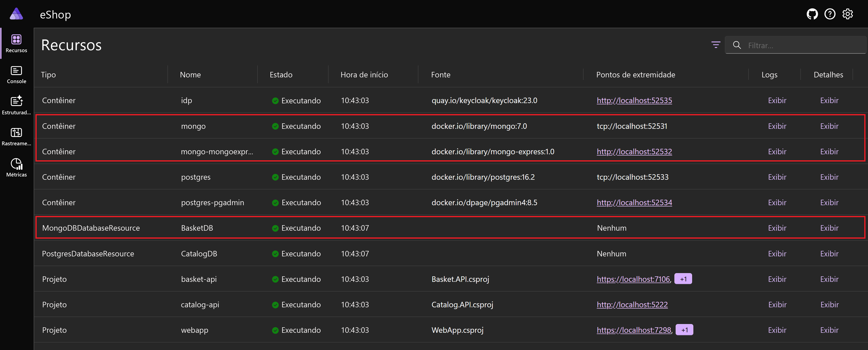Image resolution: width=868 pixels, height=350 pixels.
Task: Select the quay.io/keycloak/keycloak:23.0 source text
Action: pos(484,101)
